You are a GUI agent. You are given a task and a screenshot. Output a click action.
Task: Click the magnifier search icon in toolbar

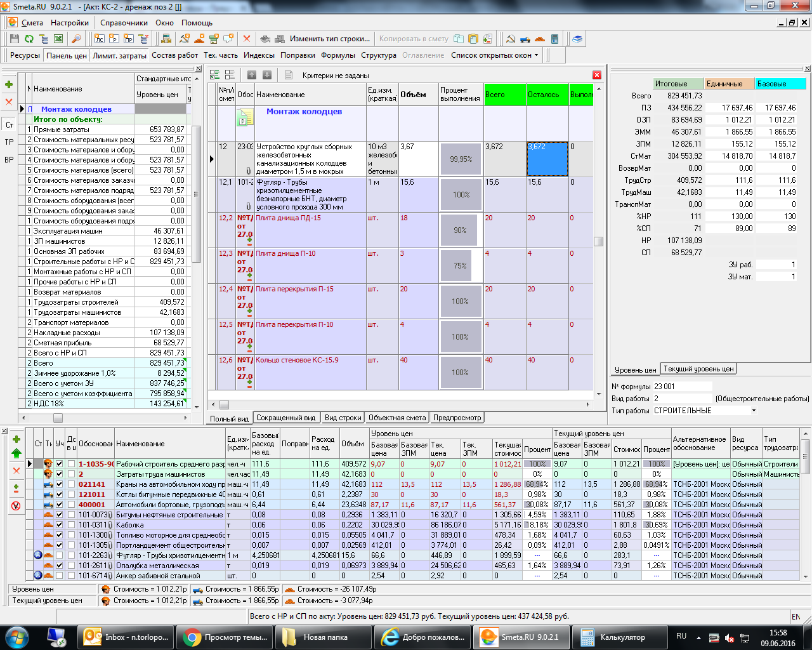click(x=76, y=39)
